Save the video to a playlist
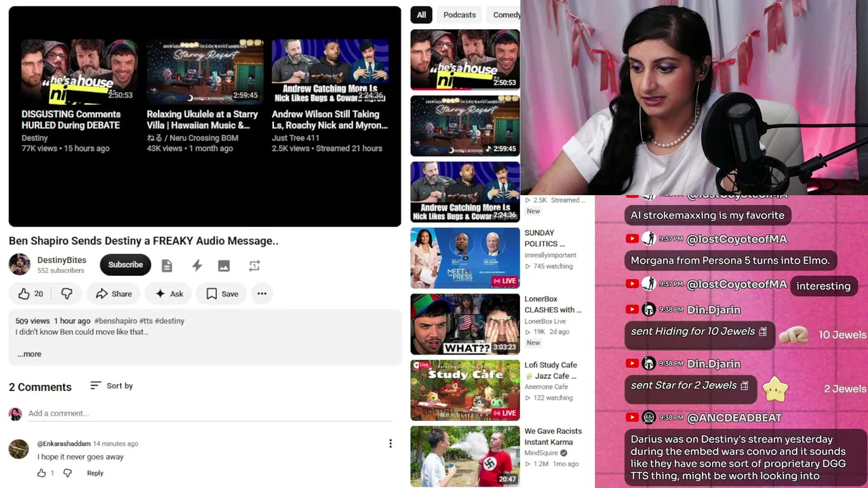 coord(222,293)
